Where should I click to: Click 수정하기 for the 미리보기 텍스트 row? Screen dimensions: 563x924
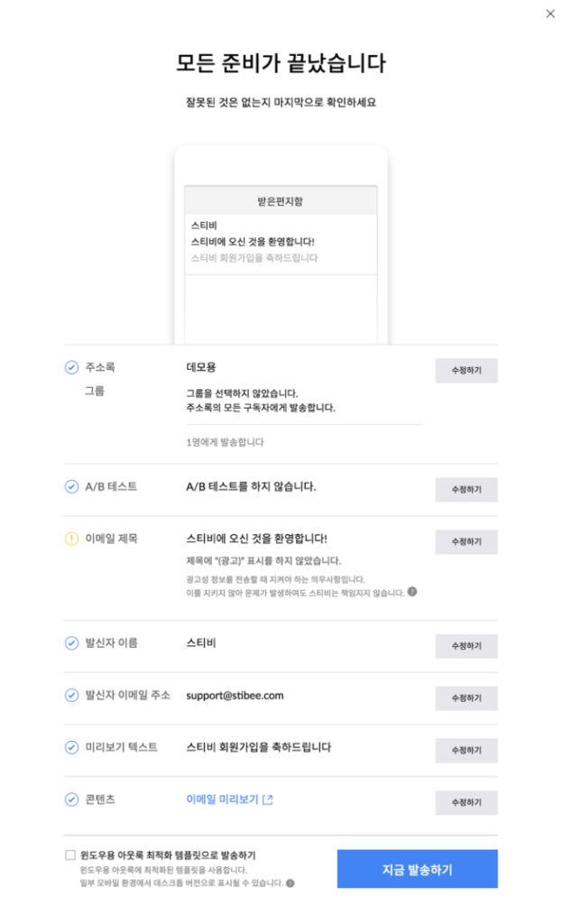(466, 751)
